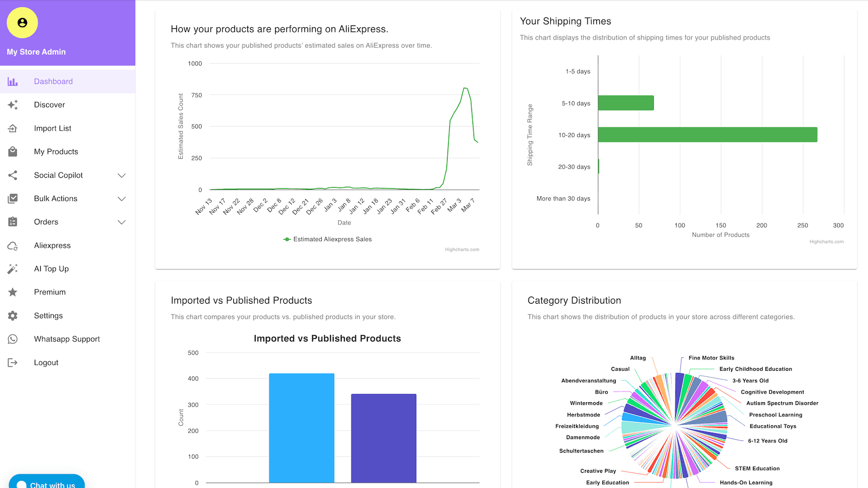Image resolution: width=868 pixels, height=488 pixels.
Task: Click the Whatsapp Support icon
Action: click(12, 339)
